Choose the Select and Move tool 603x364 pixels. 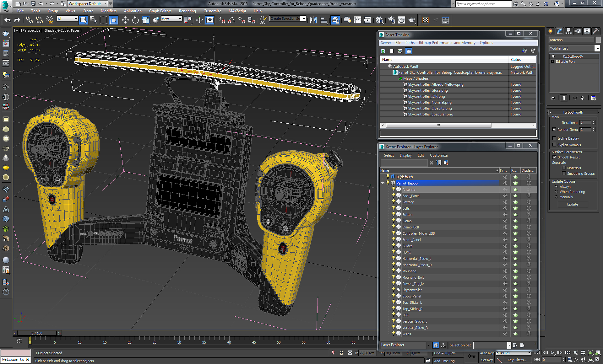click(x=125, y=20)
